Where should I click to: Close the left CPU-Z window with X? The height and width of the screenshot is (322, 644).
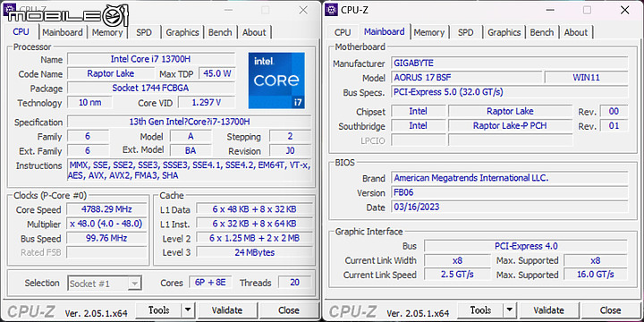click(303, 10)
